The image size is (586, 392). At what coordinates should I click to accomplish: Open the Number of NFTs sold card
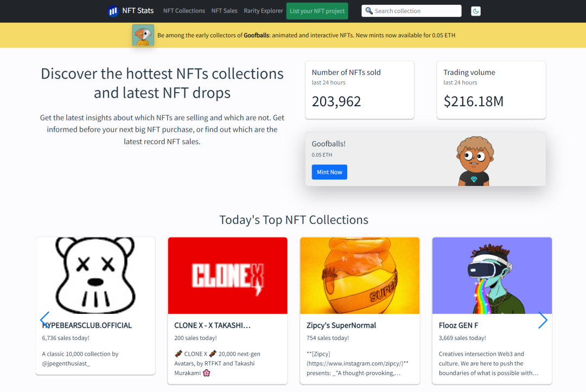coord(360,90)
